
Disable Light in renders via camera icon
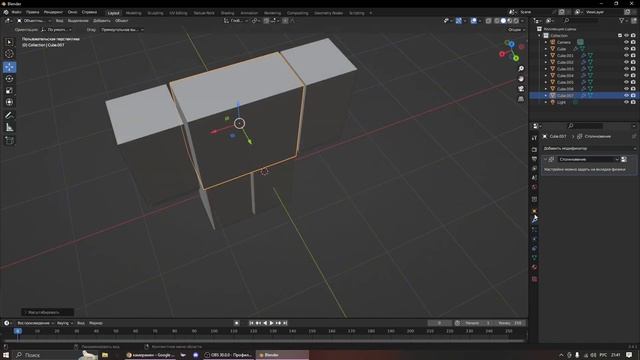pos(633,102)
